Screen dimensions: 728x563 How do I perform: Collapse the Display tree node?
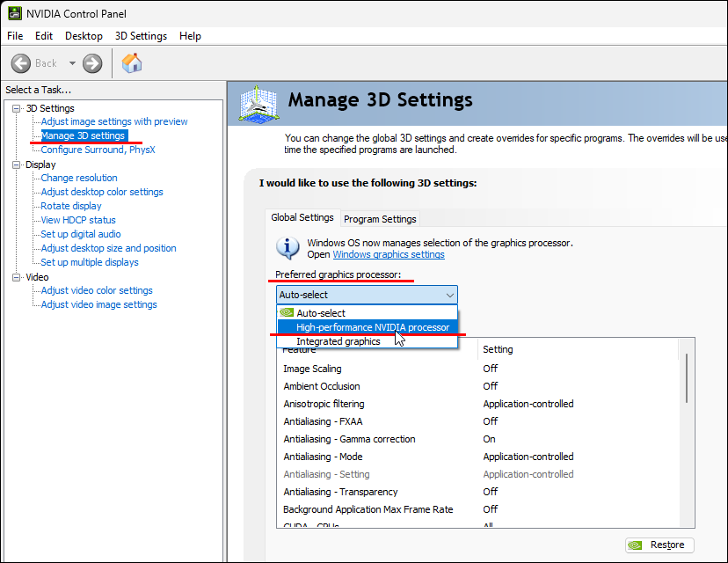pyautogui.click(x=16, y=165)
